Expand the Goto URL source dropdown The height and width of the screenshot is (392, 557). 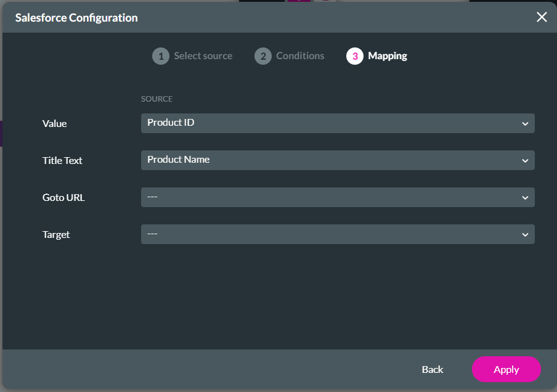pos(338,197)
